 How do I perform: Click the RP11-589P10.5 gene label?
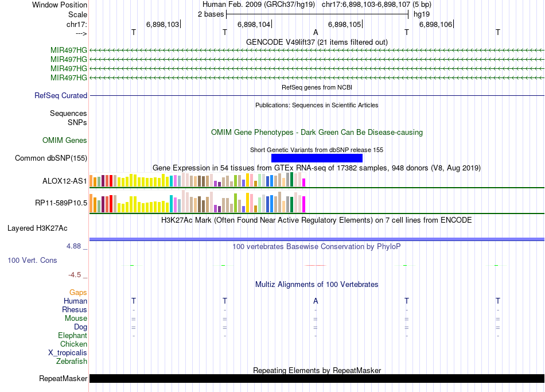coord(61,203)
